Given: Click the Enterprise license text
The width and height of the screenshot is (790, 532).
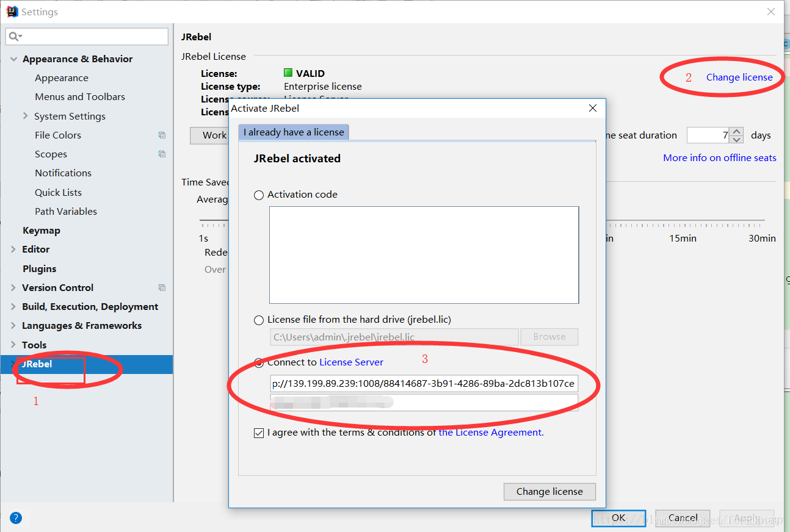Looking at the screenshot, I should coord(323,87).
